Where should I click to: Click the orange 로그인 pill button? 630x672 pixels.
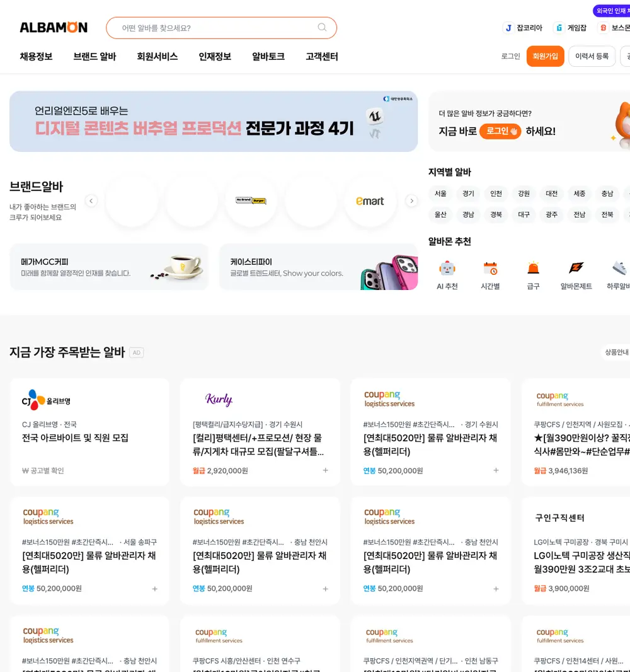point(500,131)
